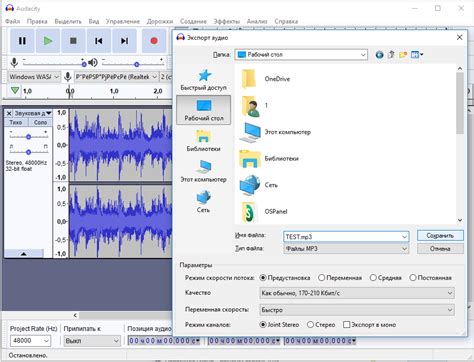Open the view menu icon in export dialog
Screen dimensions: 474x362
tap(417, 54)
